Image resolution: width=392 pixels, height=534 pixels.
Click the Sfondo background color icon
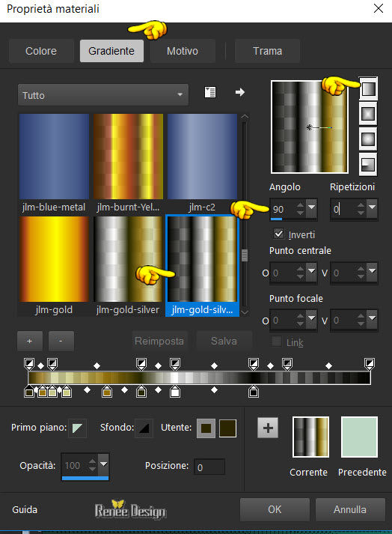pos(144,428)
